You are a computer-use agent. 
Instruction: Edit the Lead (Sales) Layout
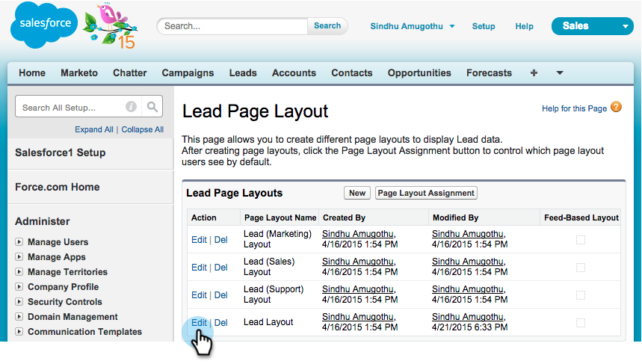coord(199,268)
